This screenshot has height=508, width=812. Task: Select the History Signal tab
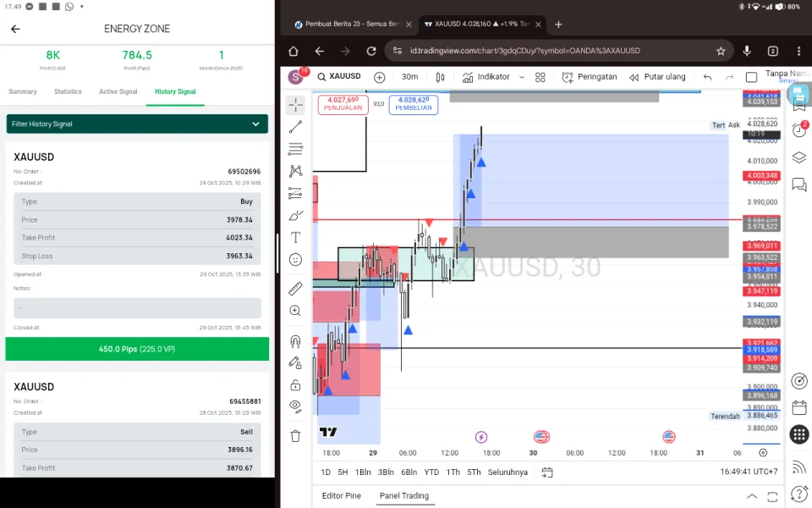click(175, 91)
